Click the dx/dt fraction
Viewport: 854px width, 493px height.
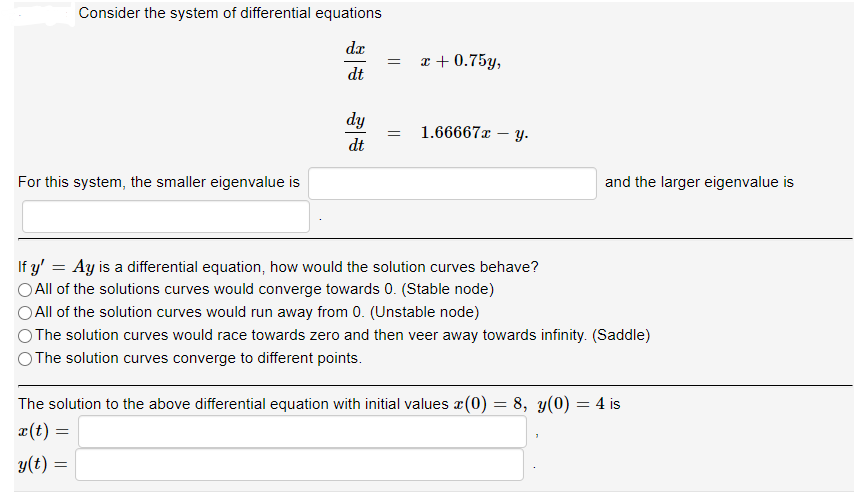[356, 61]
